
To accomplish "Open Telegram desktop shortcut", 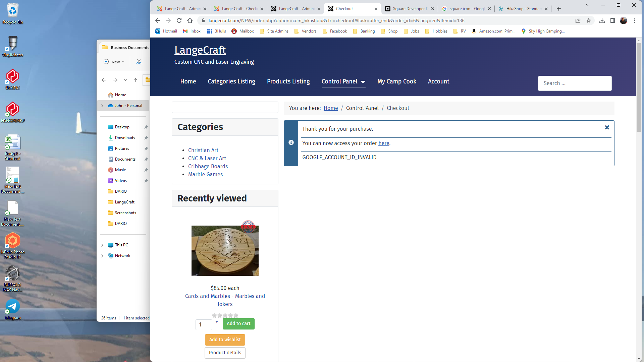I will (12, 307).
